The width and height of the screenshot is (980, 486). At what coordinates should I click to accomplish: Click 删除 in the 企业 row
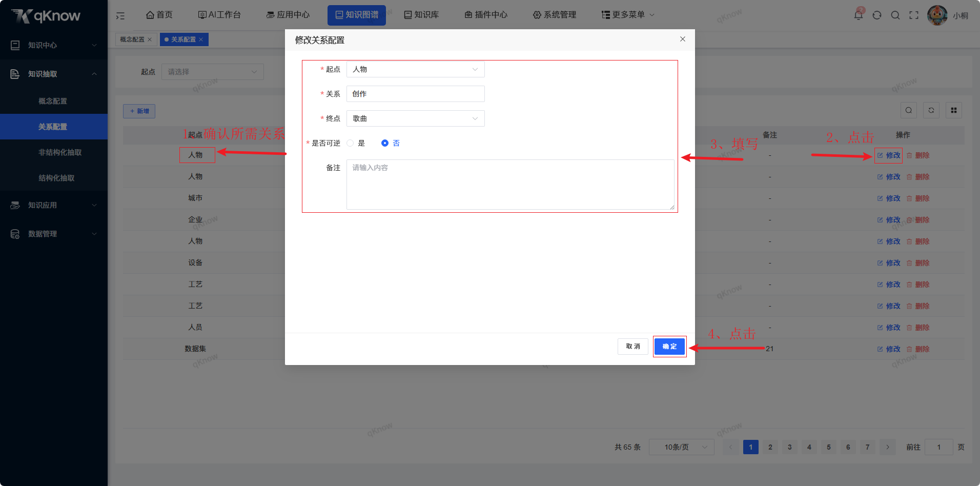(918, 220)
